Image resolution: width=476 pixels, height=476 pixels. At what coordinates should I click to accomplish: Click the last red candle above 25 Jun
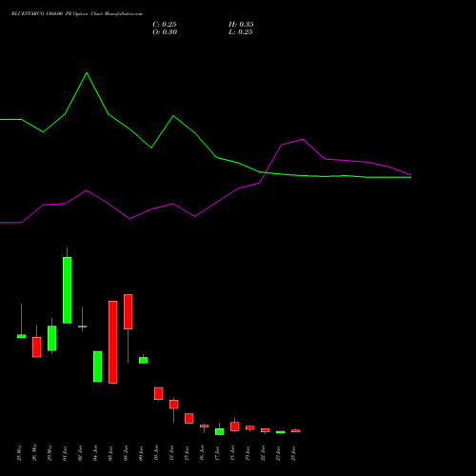tap(296, 431)
